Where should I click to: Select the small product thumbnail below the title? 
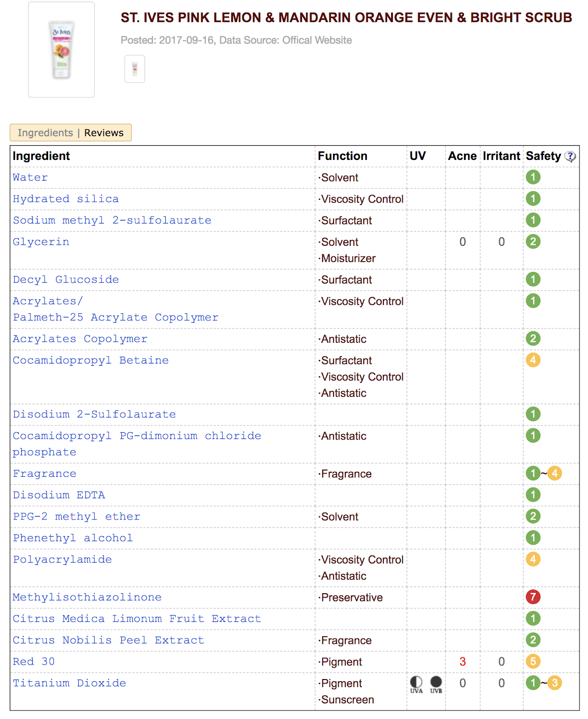pyautogui.click(x=135, y=69)
